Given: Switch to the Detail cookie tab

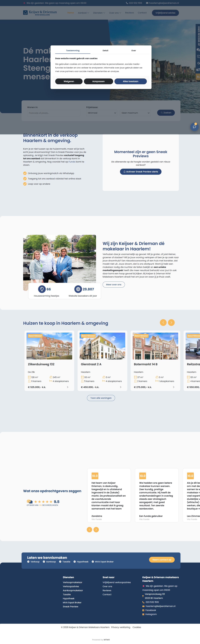Looking at the screenshot, I should [105, 51].
